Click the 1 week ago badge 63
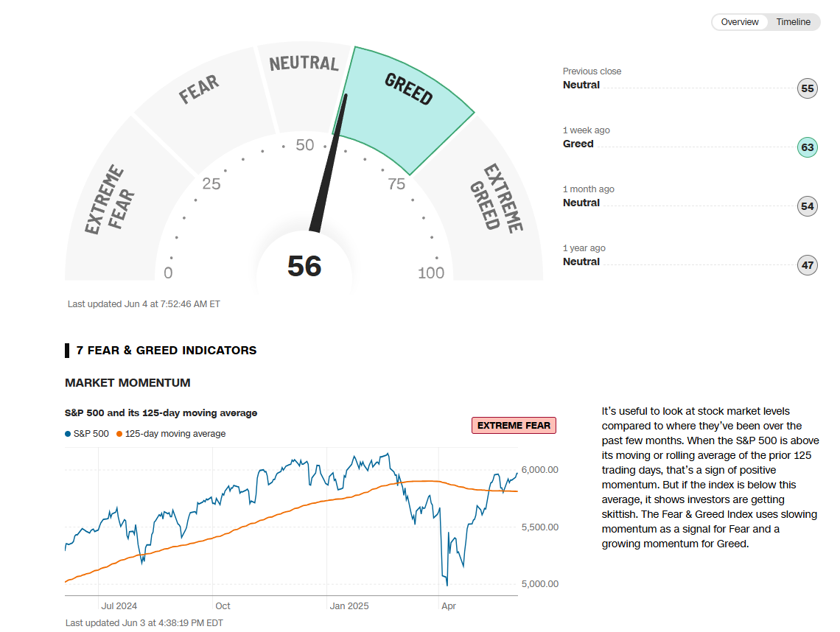Viewport: 840px width, 632px height. pyautogui.click(x=808, y=148)
